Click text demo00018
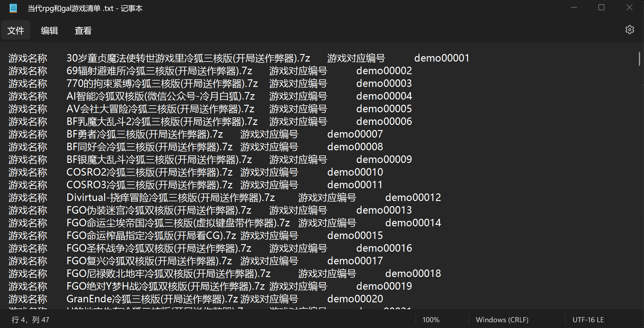This screenshot has width=644, height=328. (413, 273)
